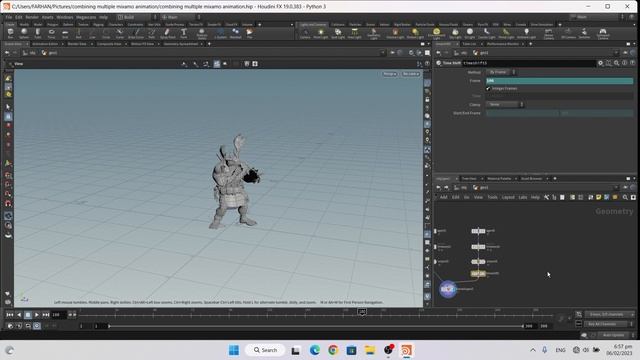Open the Method dropdown By Frame
The height and width of the screenshot is (360, 640).
tap(501, 72)
